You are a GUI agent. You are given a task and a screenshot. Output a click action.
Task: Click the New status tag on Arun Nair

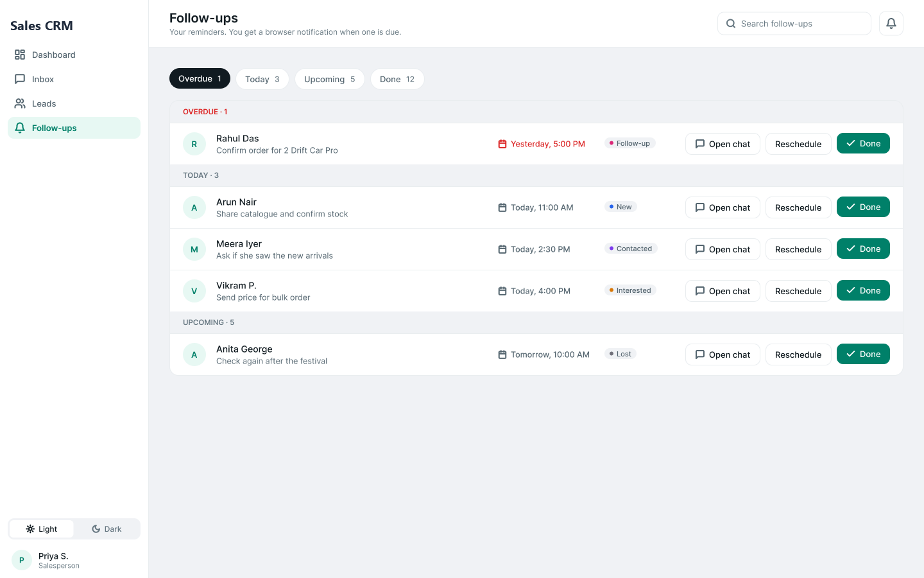point(620,207)
